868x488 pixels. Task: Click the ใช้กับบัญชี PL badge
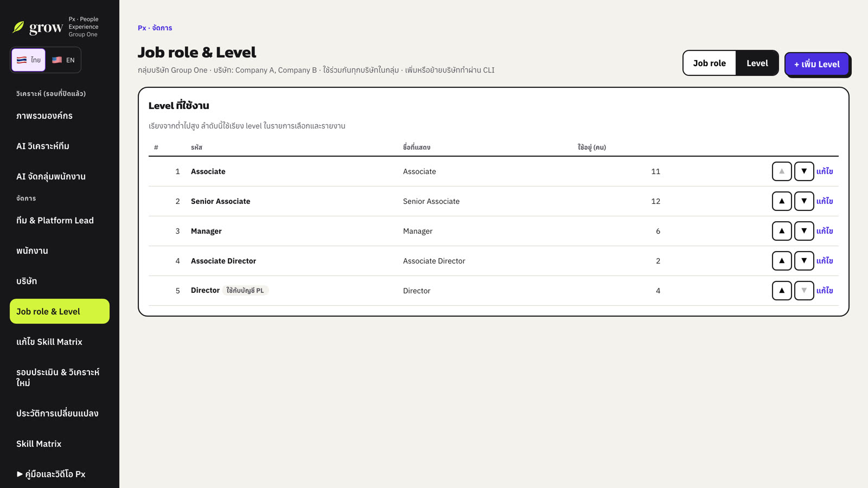tap(245, 291)
